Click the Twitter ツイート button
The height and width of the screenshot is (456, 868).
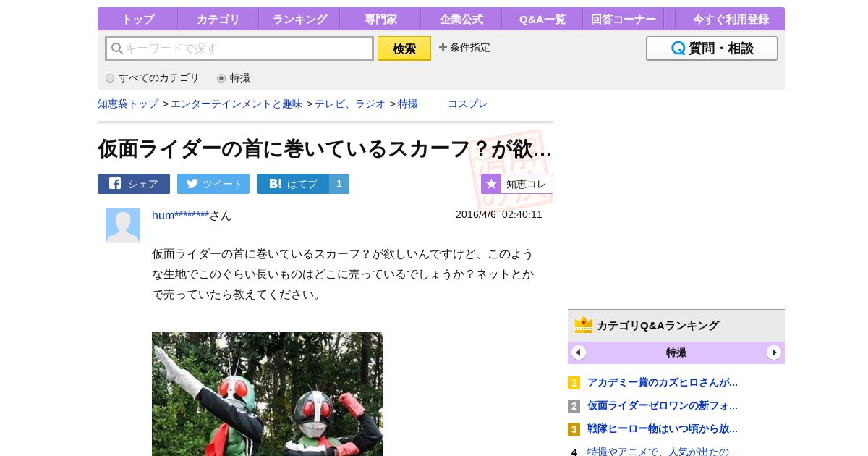click(x=213, y=184)
